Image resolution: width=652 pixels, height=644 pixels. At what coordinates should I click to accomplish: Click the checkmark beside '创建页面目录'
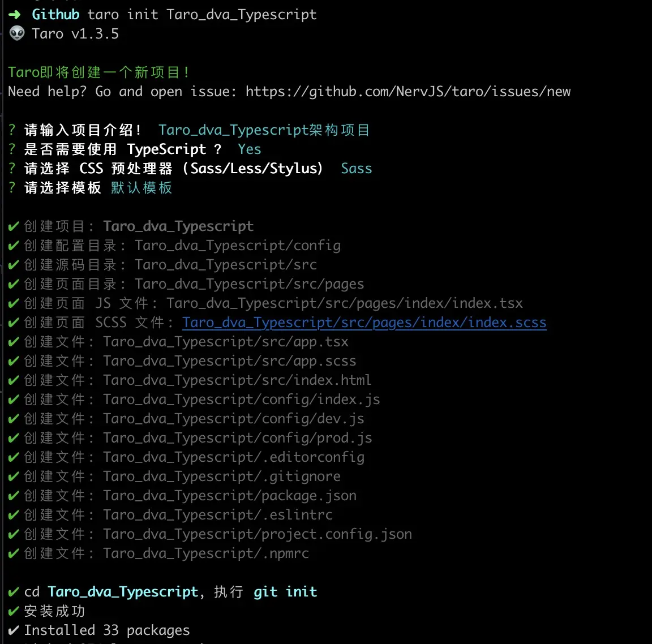14,284
